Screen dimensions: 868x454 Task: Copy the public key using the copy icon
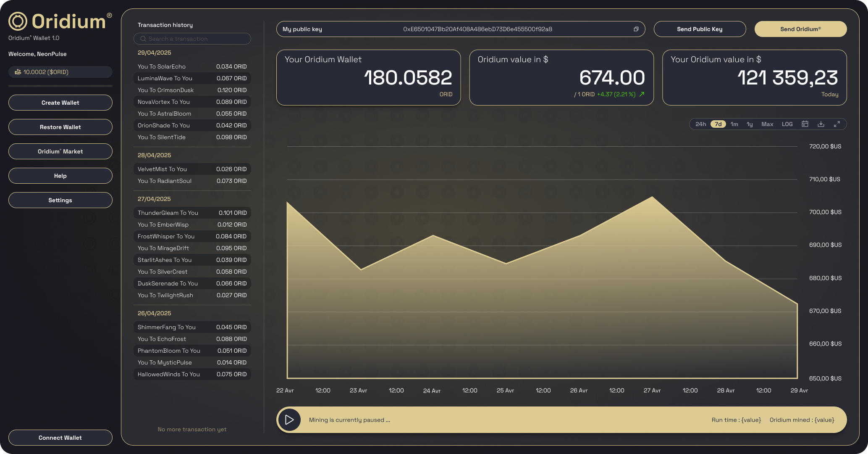pyautogui.click(x=636, y=29)
